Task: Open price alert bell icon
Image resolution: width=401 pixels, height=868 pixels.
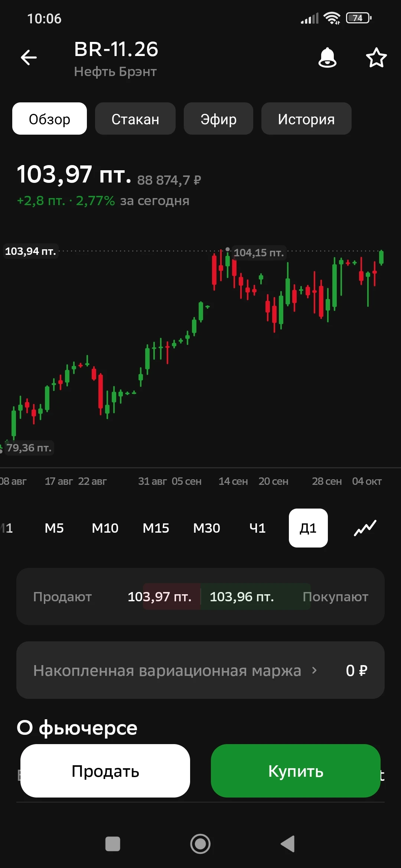Action: [327, 57]
